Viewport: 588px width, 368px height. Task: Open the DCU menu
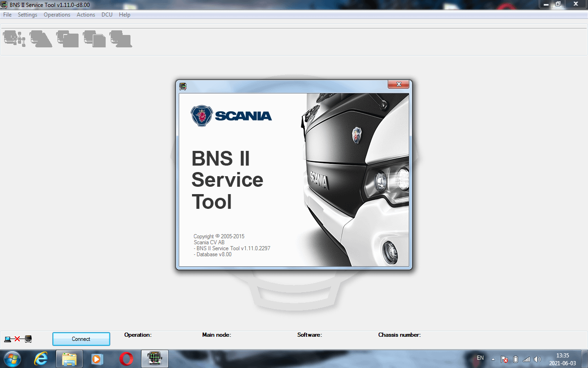[x=107, y=14]
